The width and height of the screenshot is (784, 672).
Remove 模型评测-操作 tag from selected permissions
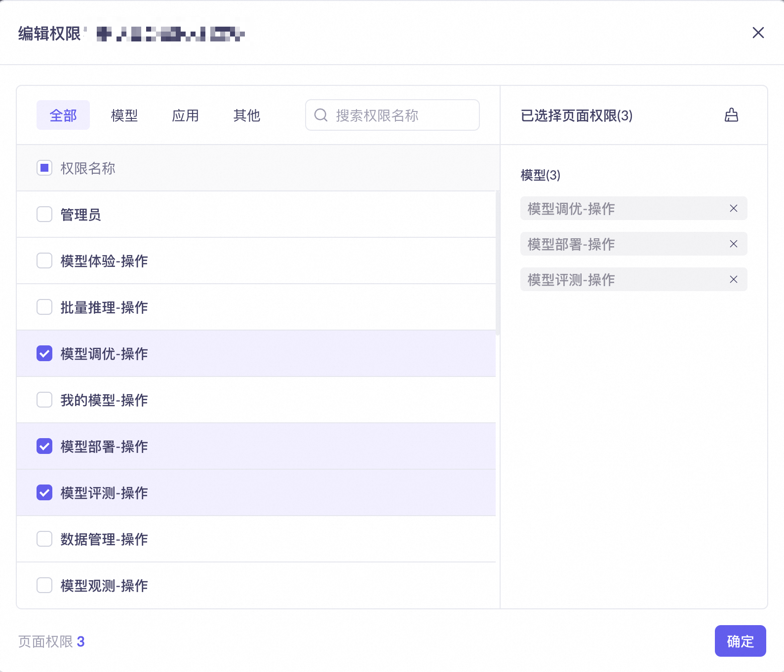point(734,279)
